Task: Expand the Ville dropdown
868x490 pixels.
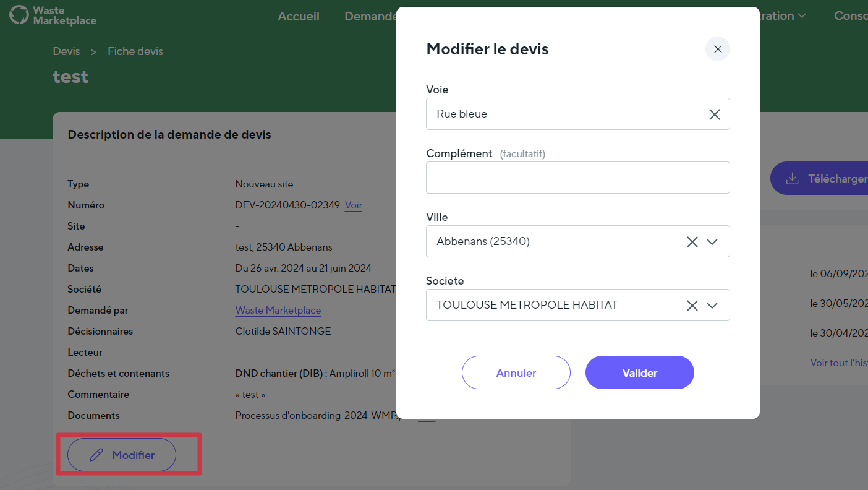Action: coord(712,242)
